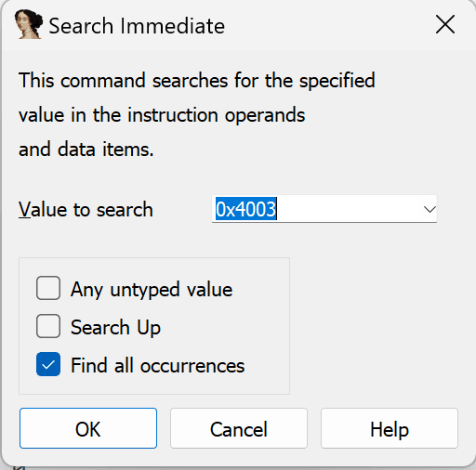
Task: Click the Search Immediate title bar text
Action: [x=137, y=26]
